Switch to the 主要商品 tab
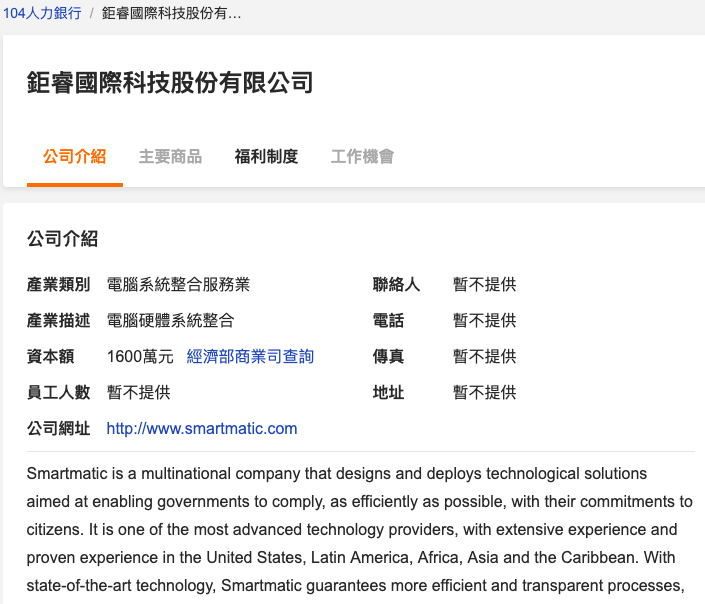 [x=170, y=157]
